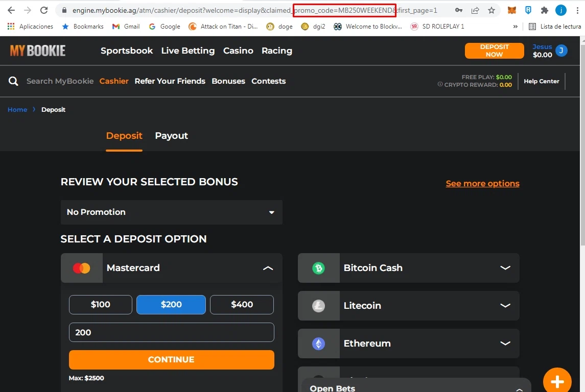
Task: Open Attack on Titan bookmark
Action: coord(223,27)
